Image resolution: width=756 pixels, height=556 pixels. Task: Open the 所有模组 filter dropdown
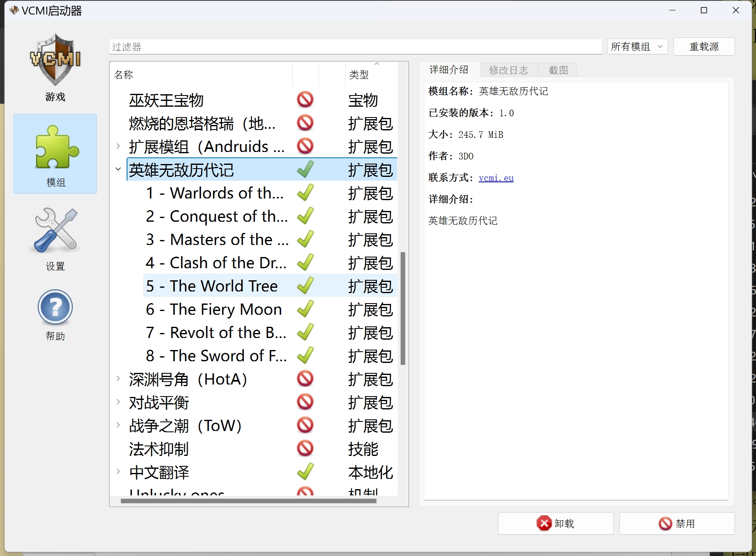pyautogui.click(x=637, y=47)
